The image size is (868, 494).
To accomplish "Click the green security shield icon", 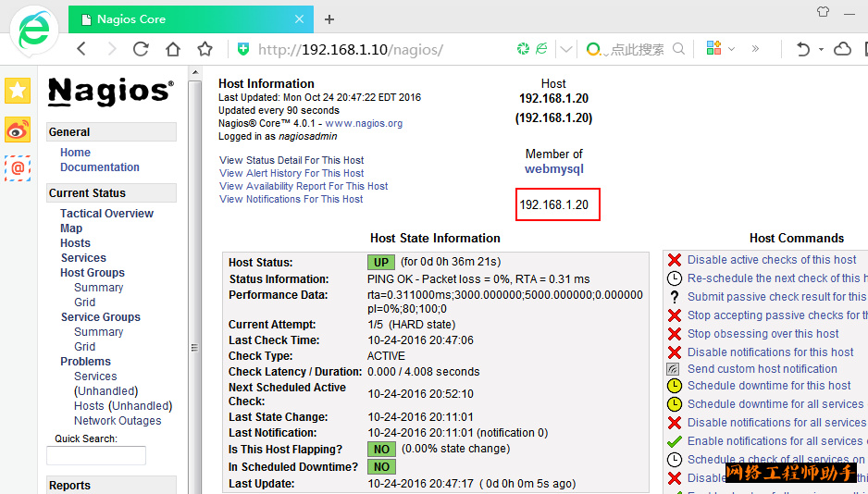I will [243, 49].
